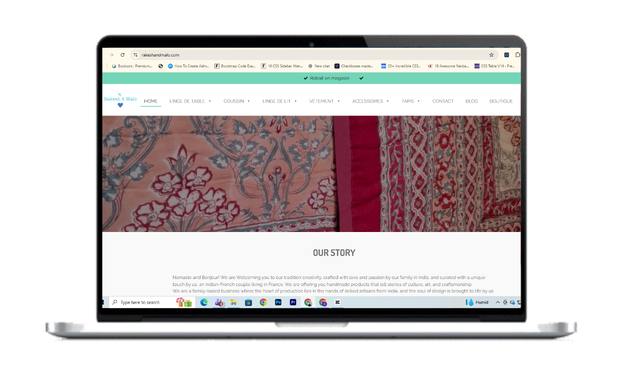Open Photoshop from the taskbar
This screenshot has height=380, width=622.
tap(278, 302)
